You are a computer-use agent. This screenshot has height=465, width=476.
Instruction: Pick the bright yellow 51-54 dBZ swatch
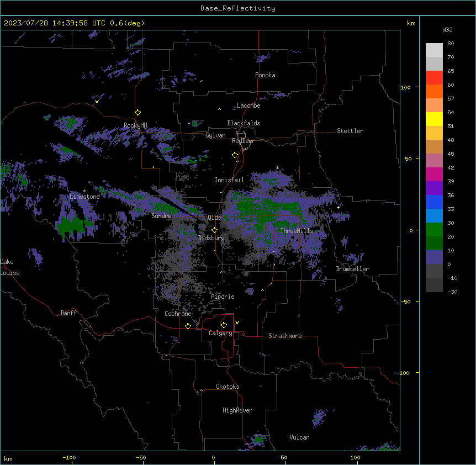click(x=434, y=119)
